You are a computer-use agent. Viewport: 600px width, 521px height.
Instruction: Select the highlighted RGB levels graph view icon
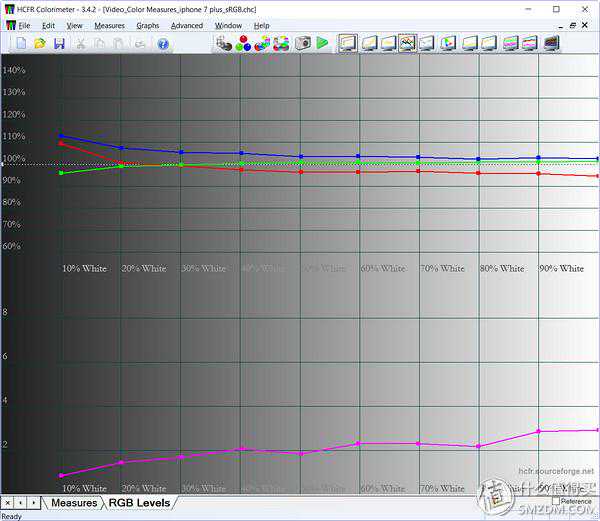[408, 44]
